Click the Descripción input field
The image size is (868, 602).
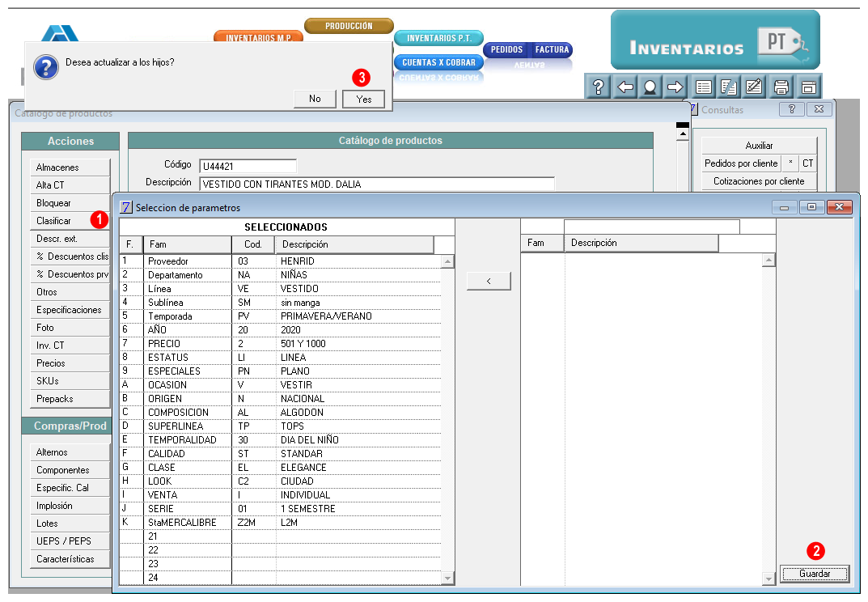(x=377, y=184)
